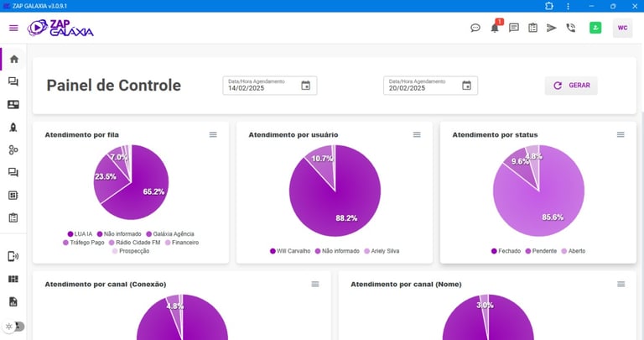Open the end date calendar picker icon
The height and width of the screenshot is (340, 644).
tap(466, 86)
